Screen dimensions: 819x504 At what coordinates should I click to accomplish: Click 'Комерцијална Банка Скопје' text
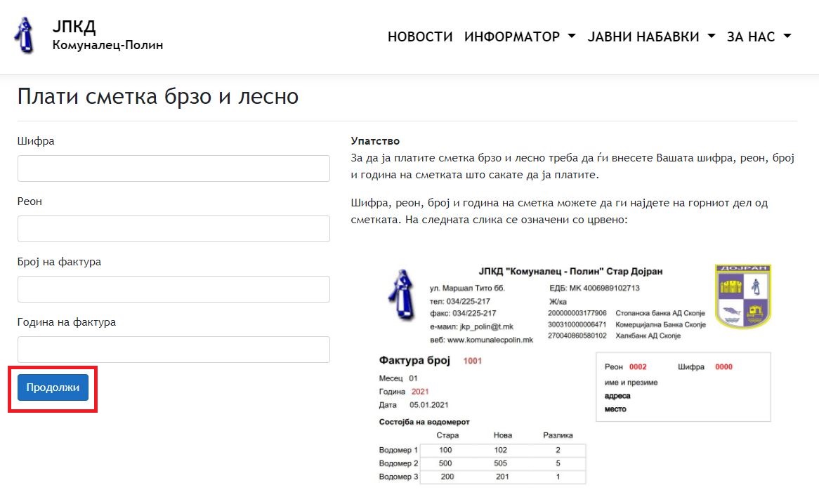[661, 324]
